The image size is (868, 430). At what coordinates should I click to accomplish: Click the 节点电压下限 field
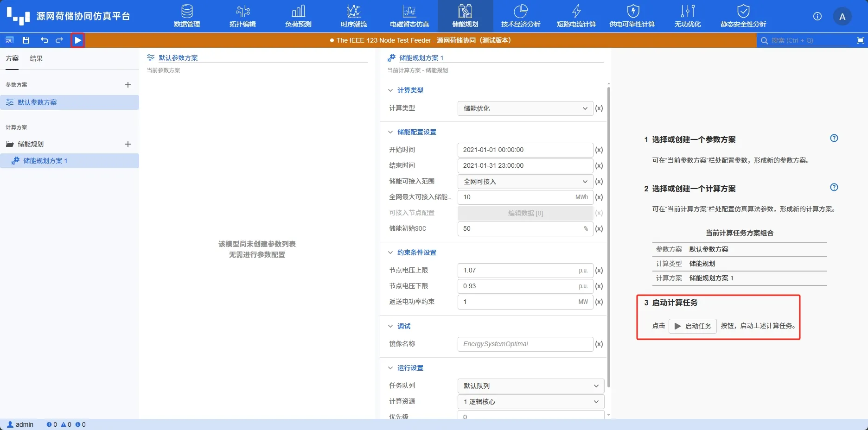525,286
